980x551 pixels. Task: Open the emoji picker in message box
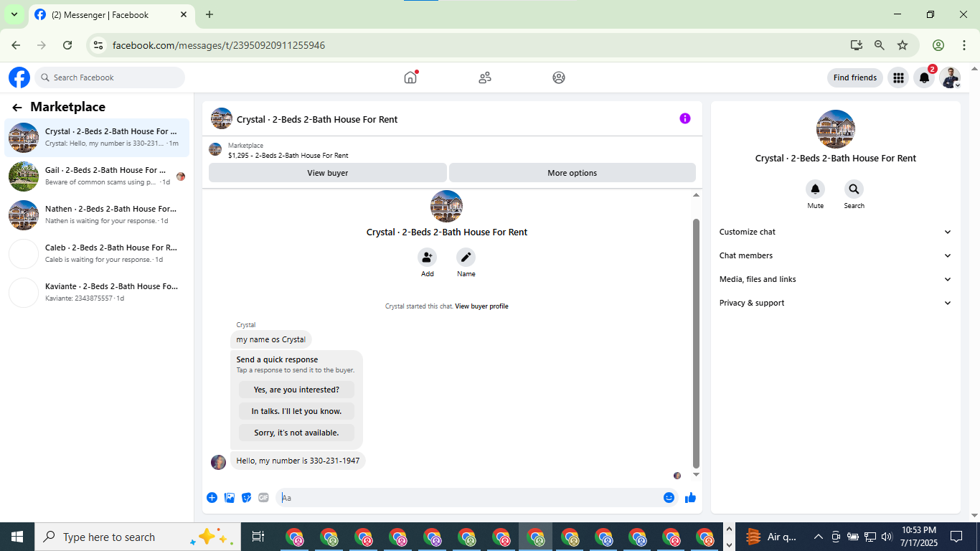(x=669, y=498)
